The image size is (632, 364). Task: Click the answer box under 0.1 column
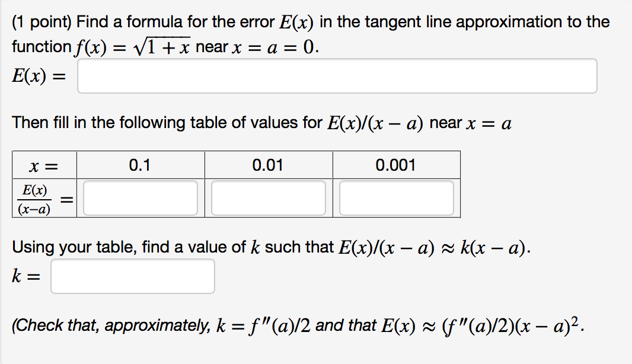coord(139,197)
